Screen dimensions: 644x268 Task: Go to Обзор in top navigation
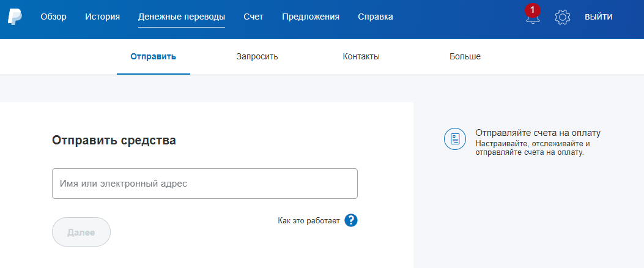(x=53, y=17)
